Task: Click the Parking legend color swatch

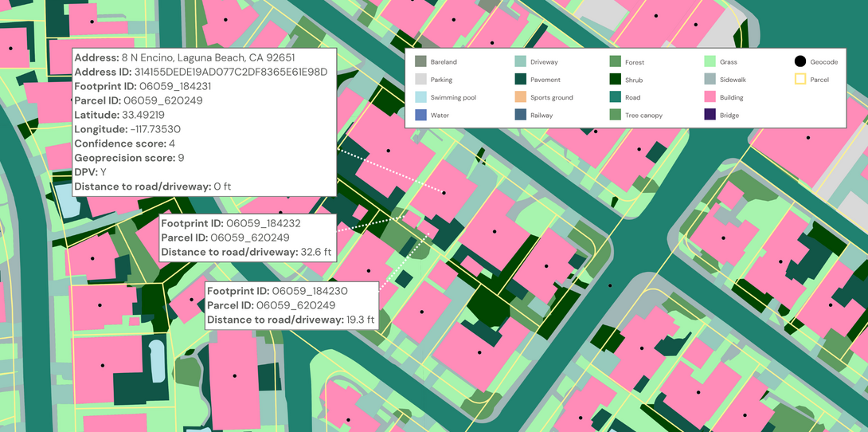Action: 420,80
